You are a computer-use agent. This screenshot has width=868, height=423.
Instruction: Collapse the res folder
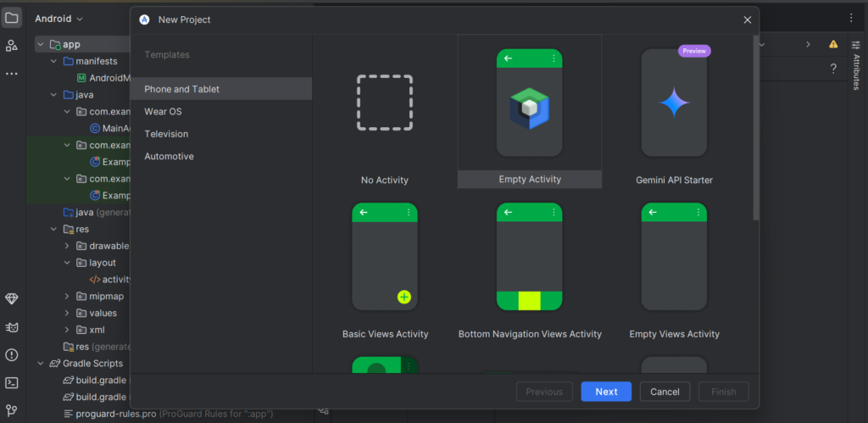point(53,229)
